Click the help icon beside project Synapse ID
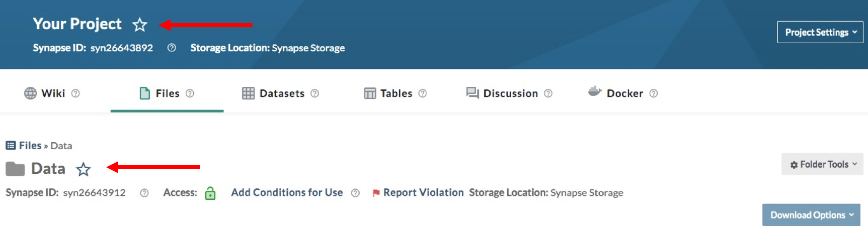The width and height of the screenshot is (868, 231). [x=172, y=48]
